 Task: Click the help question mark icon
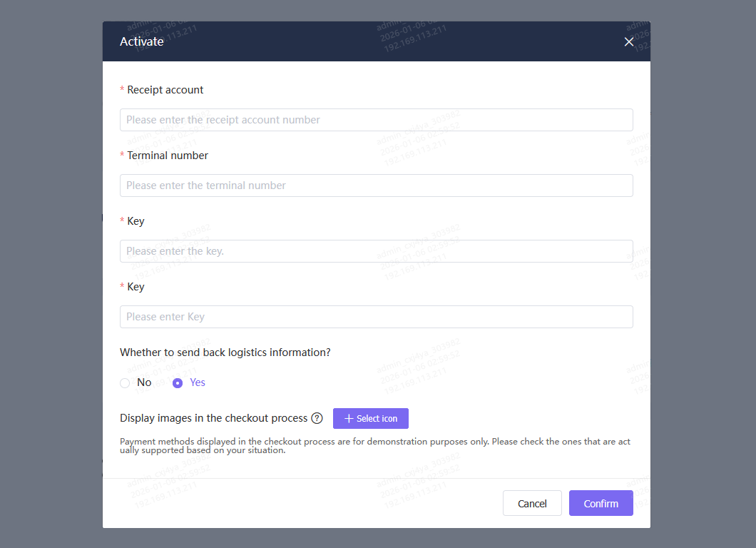317,418
